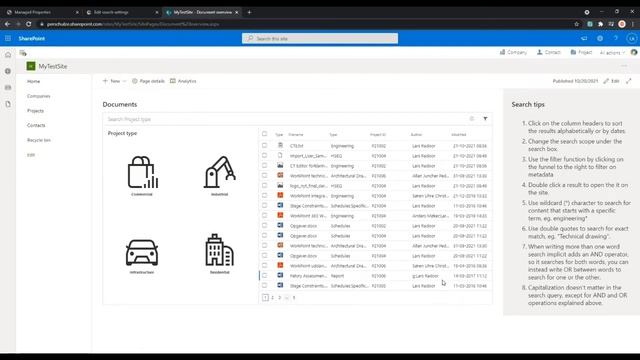Open the user account avatar in SharePoint header
This screenshot has width=640, height=360.
[631, 38]
